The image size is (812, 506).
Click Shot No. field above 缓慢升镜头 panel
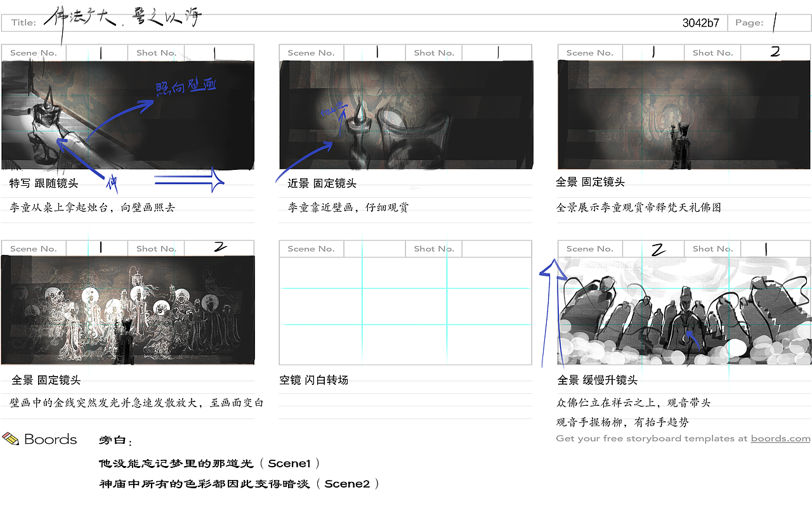coord(775,249)
